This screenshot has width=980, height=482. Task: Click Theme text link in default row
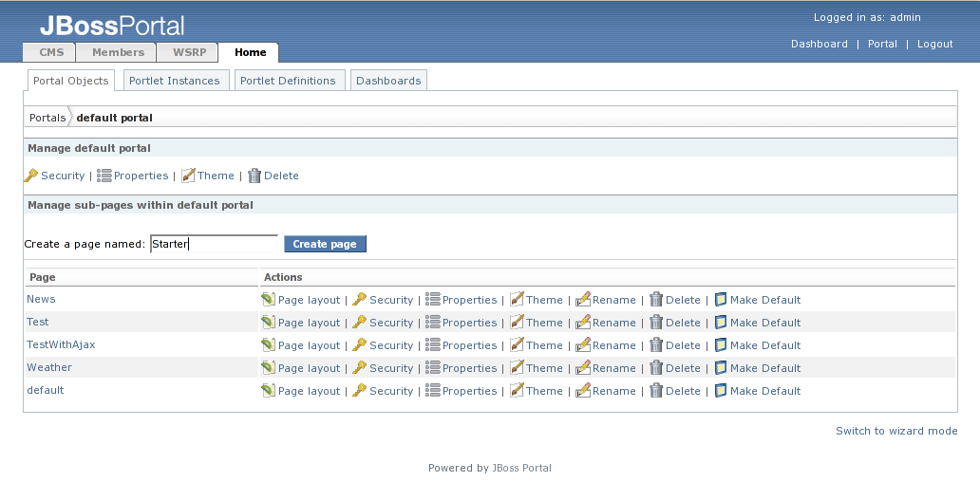click(544, 391)
